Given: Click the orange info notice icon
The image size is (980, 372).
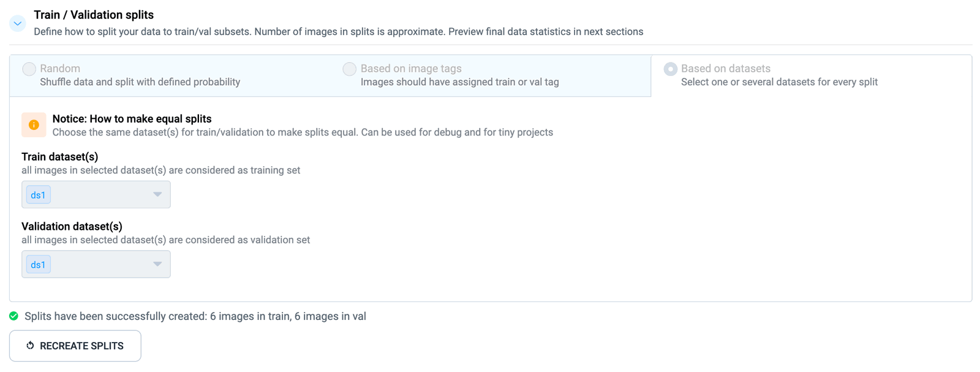Looking at the screenshot, I should click(x=34, y=125).
